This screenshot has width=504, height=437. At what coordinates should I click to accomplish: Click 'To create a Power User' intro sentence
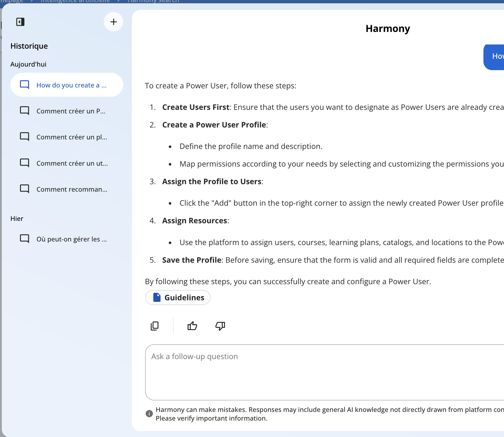pyautogui.click(x=221, y=86)
